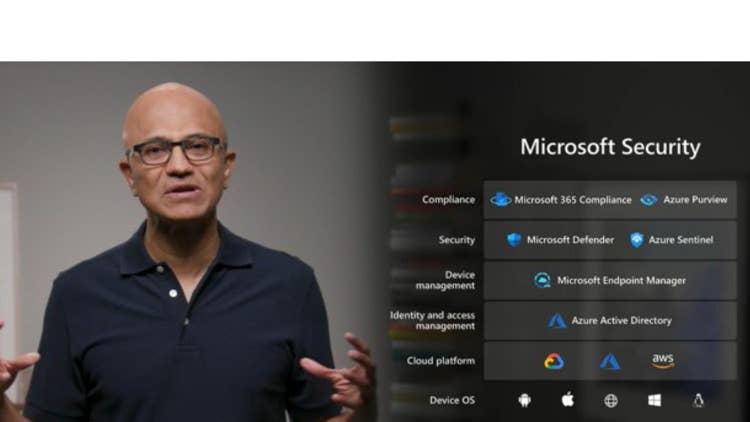This screenshot has width=750, height=422.
Task: Click the Android robot icon
Action: coord(524,400)
